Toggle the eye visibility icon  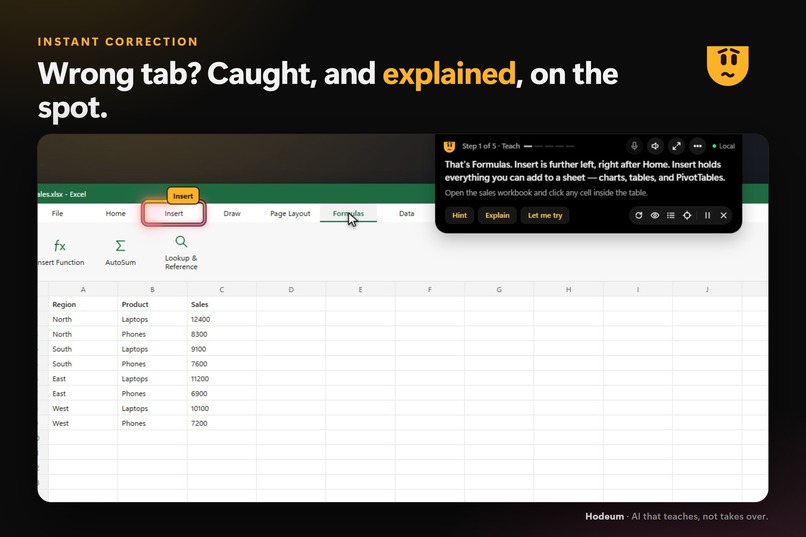(655, 215)
